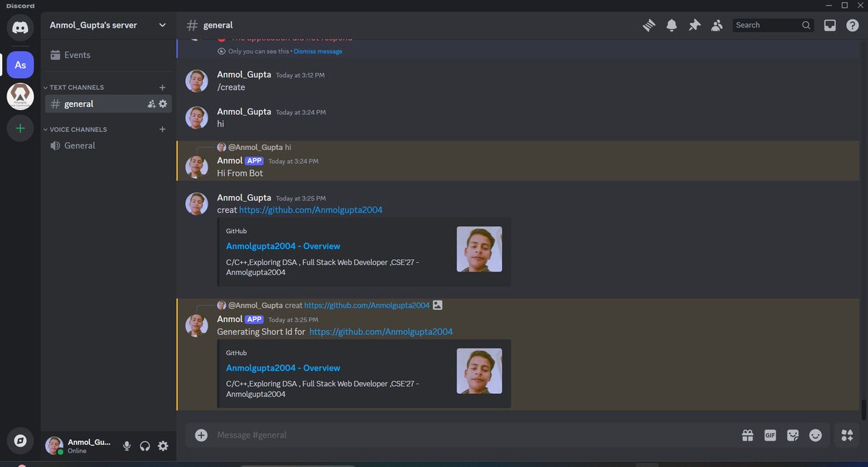Create a new text channel plus
This screenshot has height=467, width=868.
click(162, 88)
